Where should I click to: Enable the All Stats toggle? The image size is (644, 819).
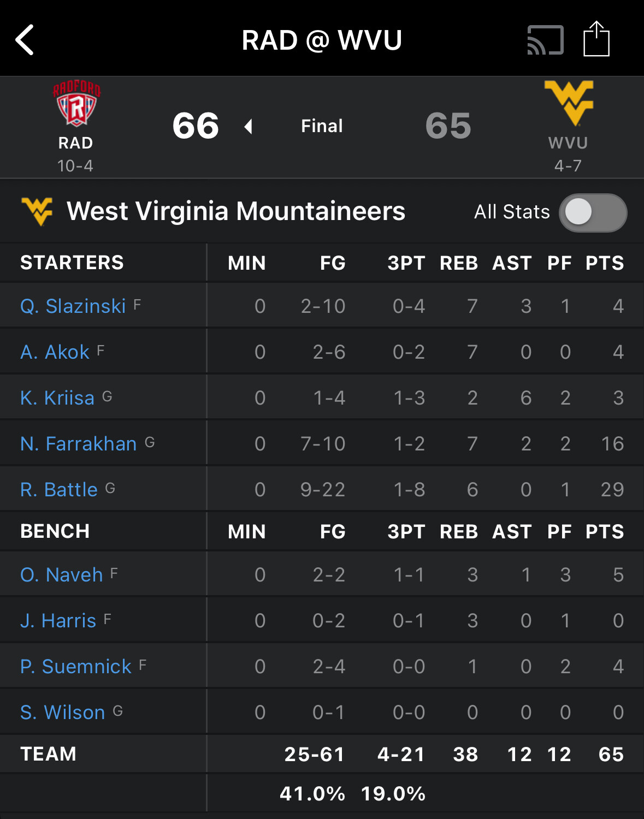(593, 212)
